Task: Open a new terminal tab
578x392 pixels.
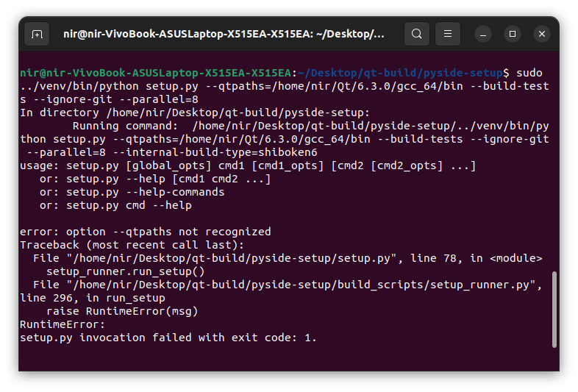Action: 37,34
